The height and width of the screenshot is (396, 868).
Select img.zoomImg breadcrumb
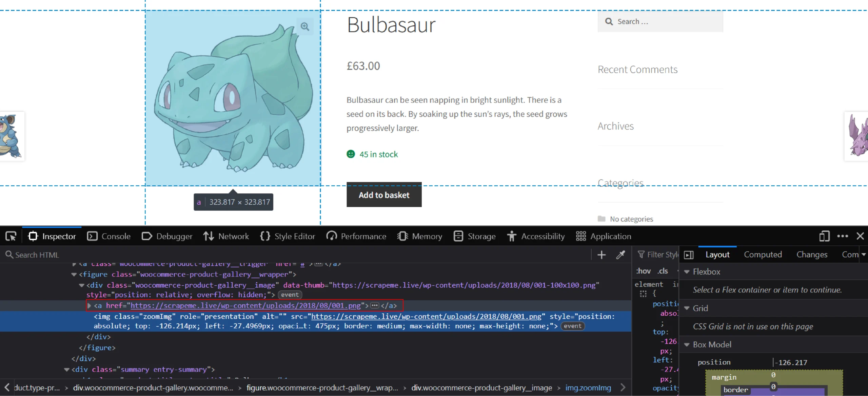coord(588,388)
